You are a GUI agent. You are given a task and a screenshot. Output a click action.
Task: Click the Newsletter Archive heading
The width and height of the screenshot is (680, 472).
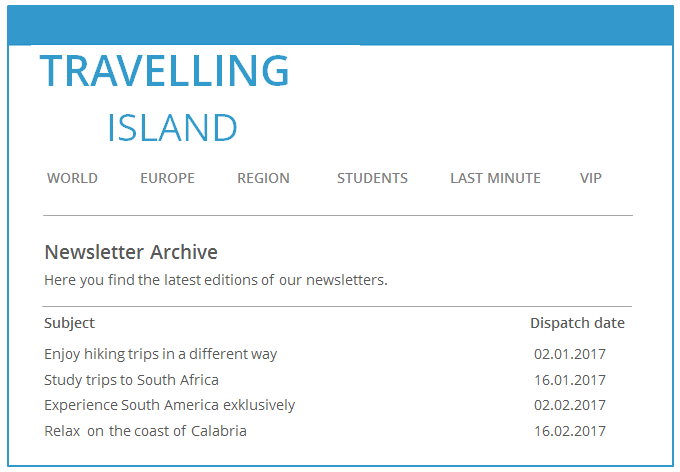click(x=131, y=252)
